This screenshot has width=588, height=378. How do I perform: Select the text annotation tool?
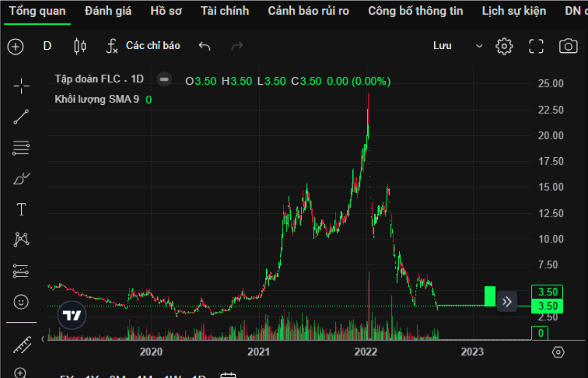(21, 209)
